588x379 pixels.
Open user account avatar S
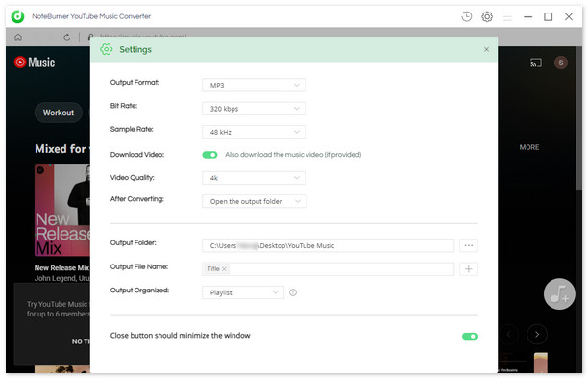(561, 63)
